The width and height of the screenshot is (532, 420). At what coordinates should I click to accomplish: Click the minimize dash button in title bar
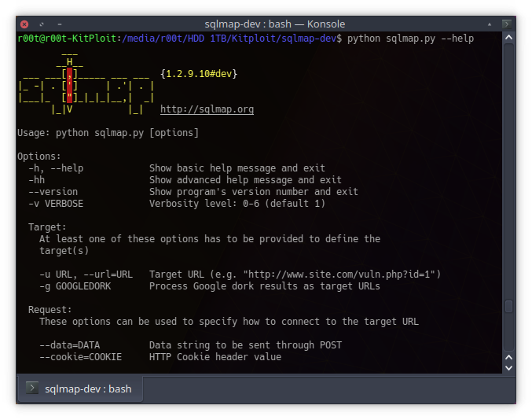point(60,24)
